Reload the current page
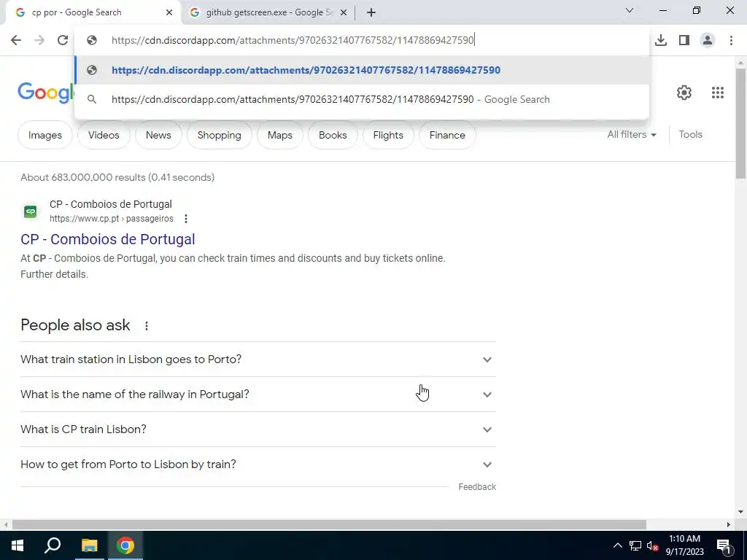Screen dimensions: 747x560 (63, 40)
